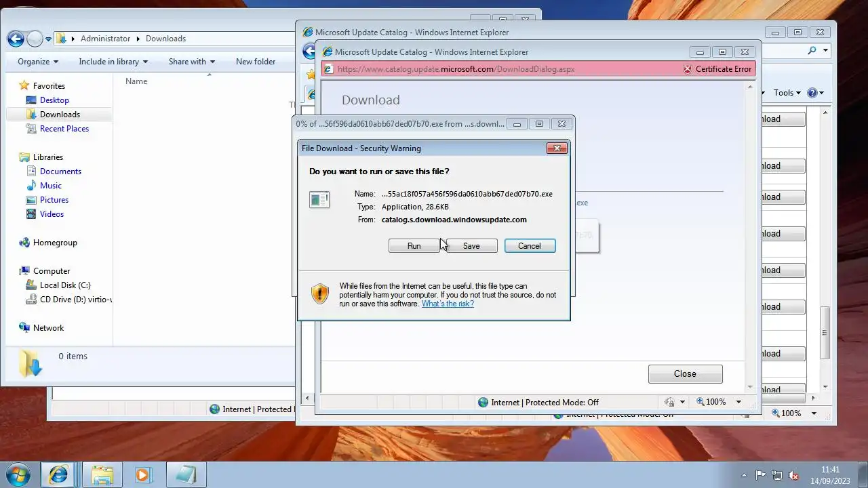Open the Videos library
This screenshot has height=488, width=868.
coord(52,214)
